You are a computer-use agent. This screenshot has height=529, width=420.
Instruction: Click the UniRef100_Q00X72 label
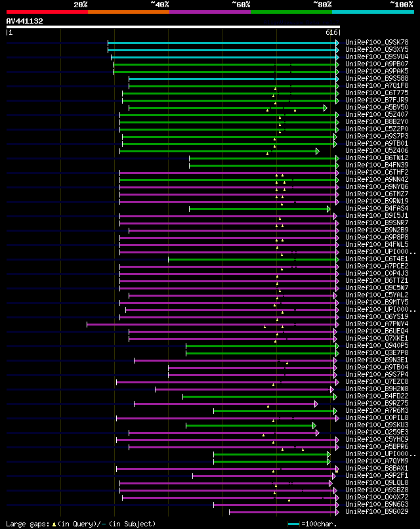tap(377, 497)
